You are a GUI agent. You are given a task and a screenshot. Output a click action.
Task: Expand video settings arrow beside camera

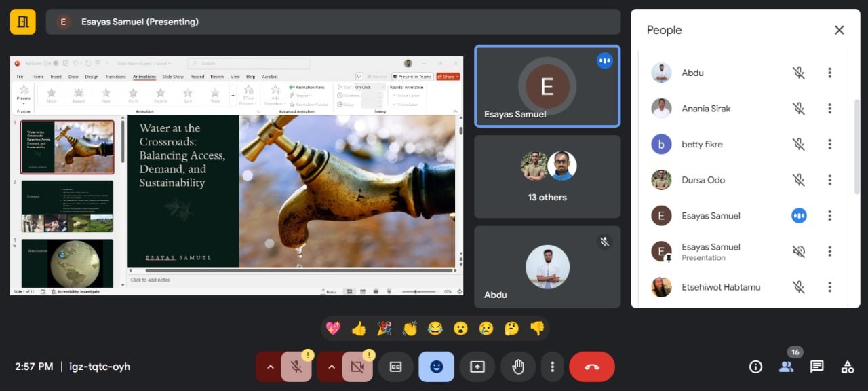[331, 367]
